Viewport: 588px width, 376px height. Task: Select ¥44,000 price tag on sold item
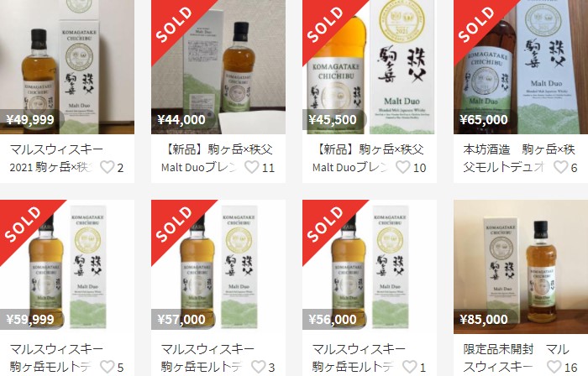point(181,119)
